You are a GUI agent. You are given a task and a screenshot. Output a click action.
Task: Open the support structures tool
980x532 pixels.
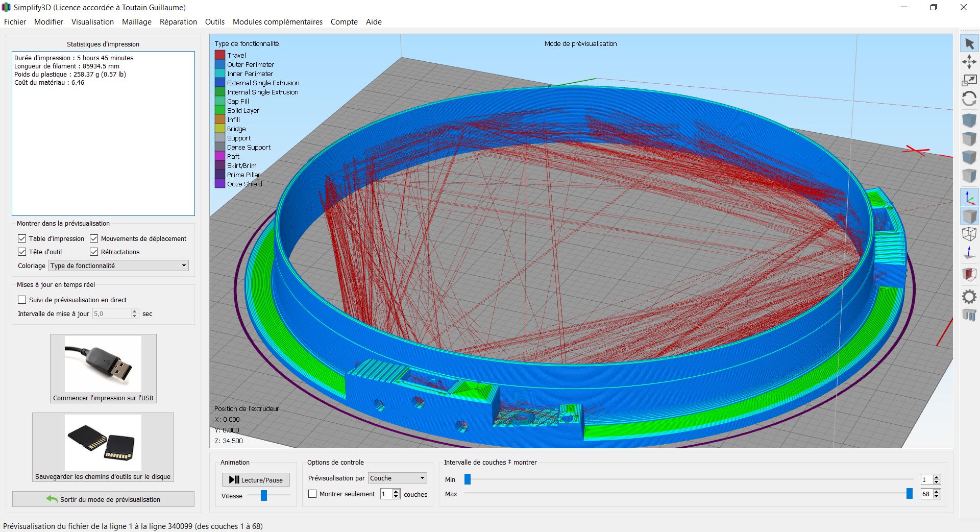(x=969, y=315)
